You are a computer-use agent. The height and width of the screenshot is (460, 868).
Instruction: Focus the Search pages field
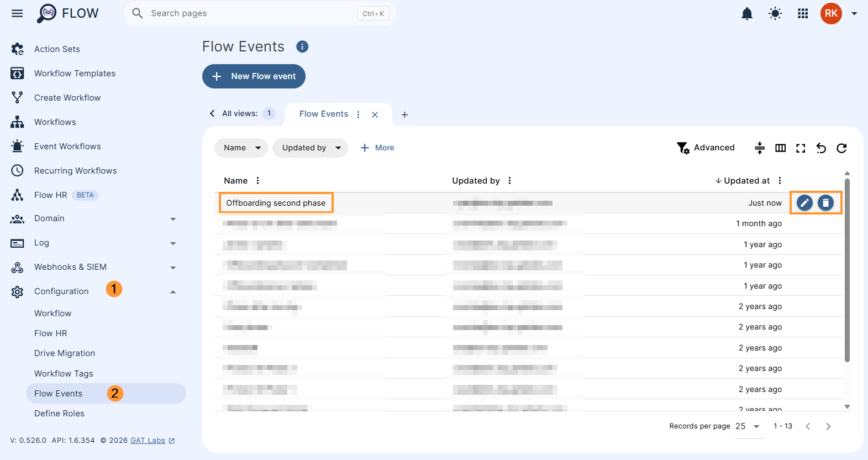(x=260, y=13)
